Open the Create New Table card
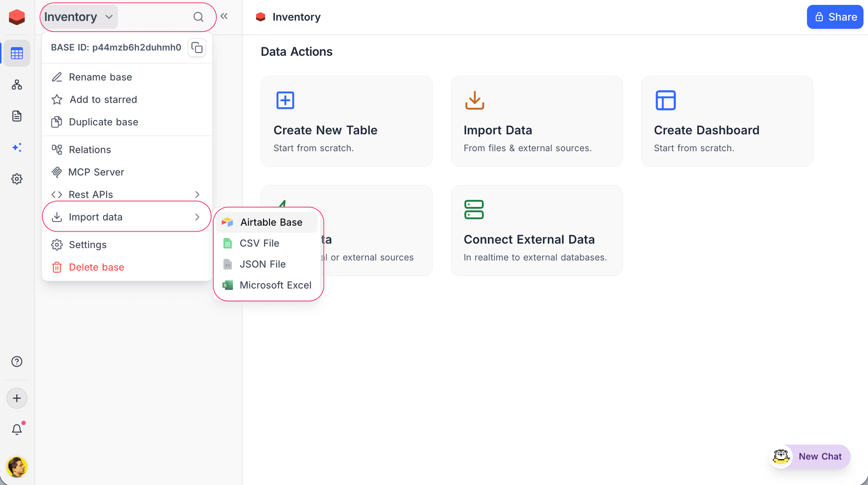868x485 pixels. 346,122
